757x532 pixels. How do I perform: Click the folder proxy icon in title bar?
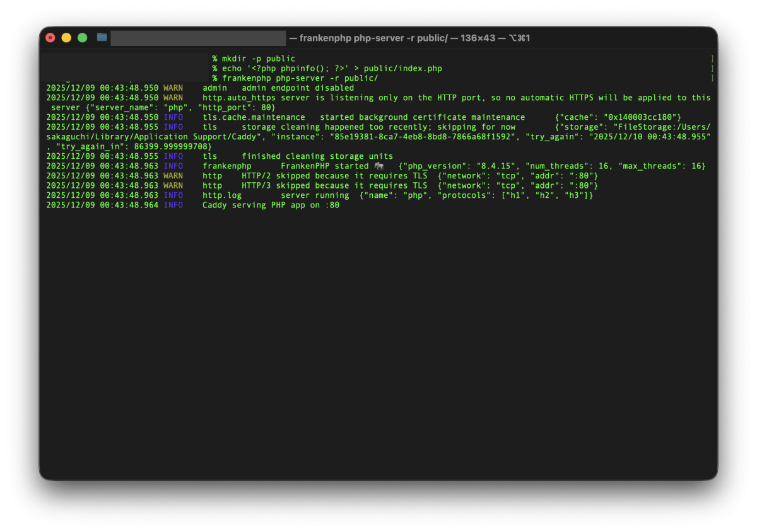102,38
